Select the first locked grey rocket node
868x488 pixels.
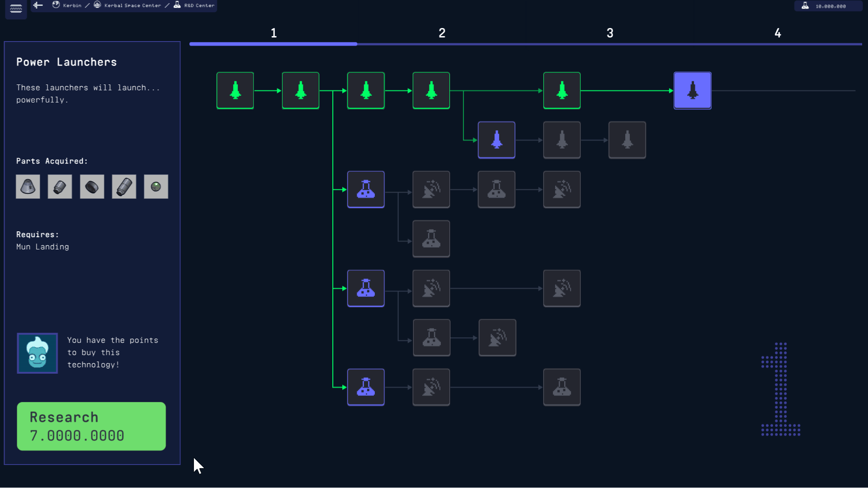coord(562,140)
